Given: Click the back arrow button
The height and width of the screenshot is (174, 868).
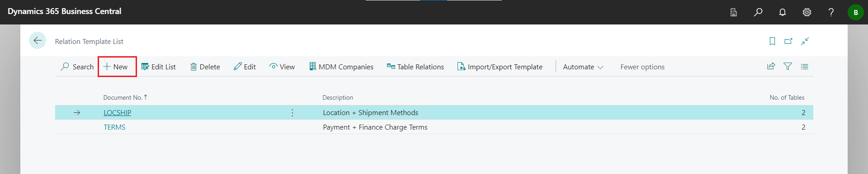Looking at the screenshot, I should point(38,40).
